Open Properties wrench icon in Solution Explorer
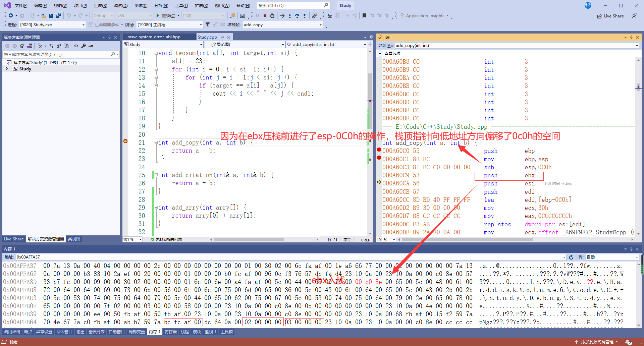Image resolution: width=644 pixels, height=346 pixels. tap(84, 46)
